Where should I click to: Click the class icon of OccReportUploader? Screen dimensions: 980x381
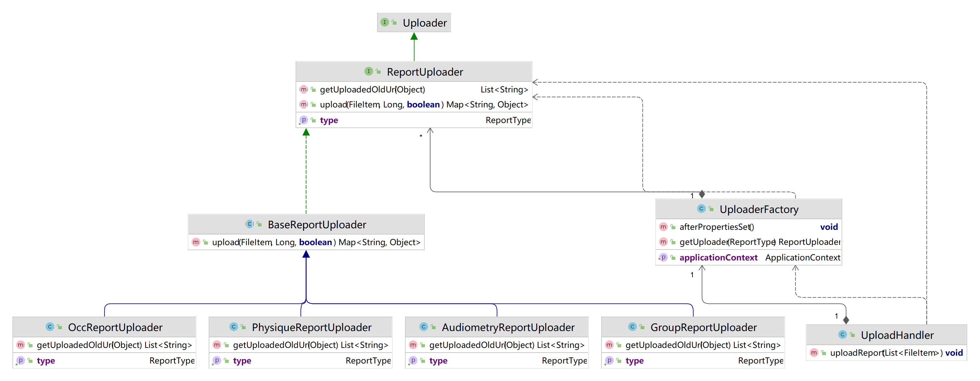click(49, 327)
